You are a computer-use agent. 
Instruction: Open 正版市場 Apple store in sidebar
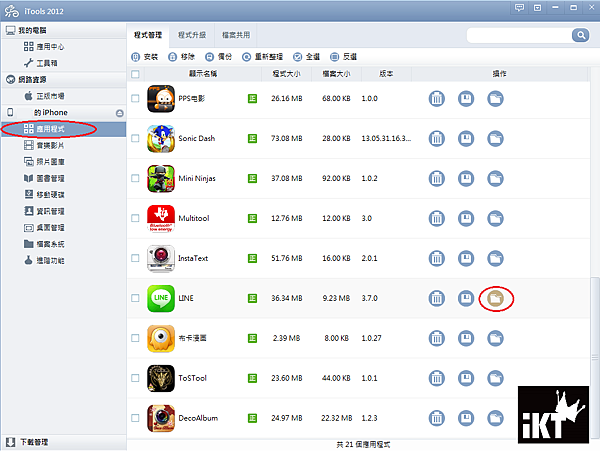pyautogui.click(x=44, y=96)
